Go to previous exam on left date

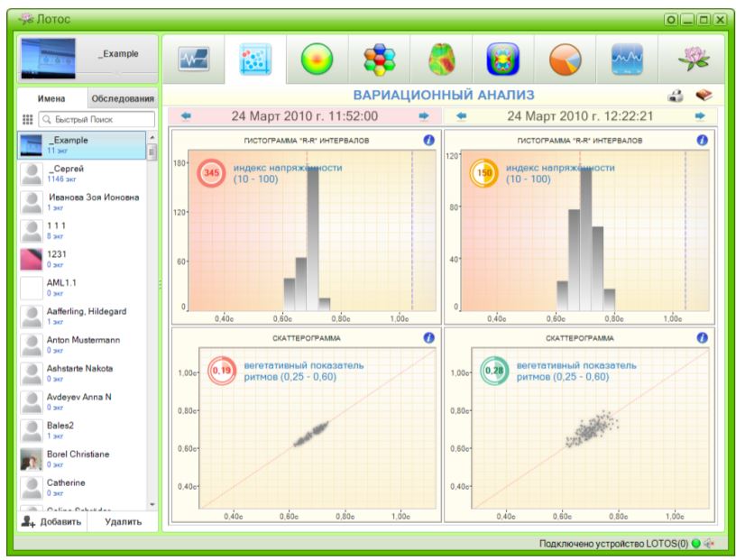pos(186,116)
